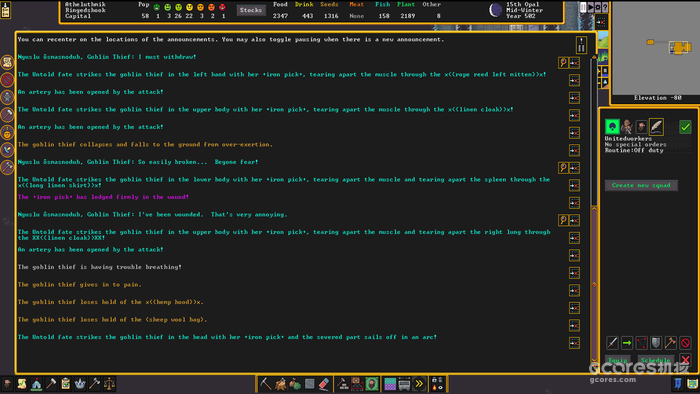Open the nobles crown menu
The image size is (700, 394).
point(80,384)
